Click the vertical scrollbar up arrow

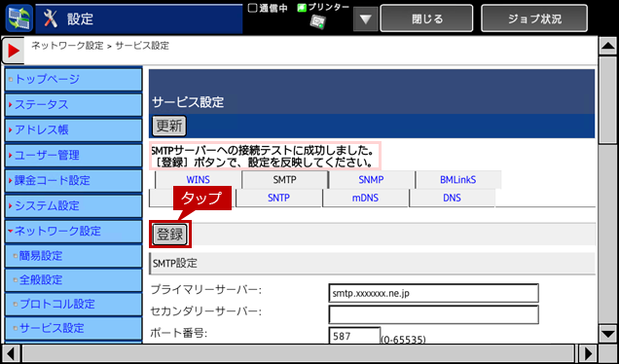click(608, 47)
